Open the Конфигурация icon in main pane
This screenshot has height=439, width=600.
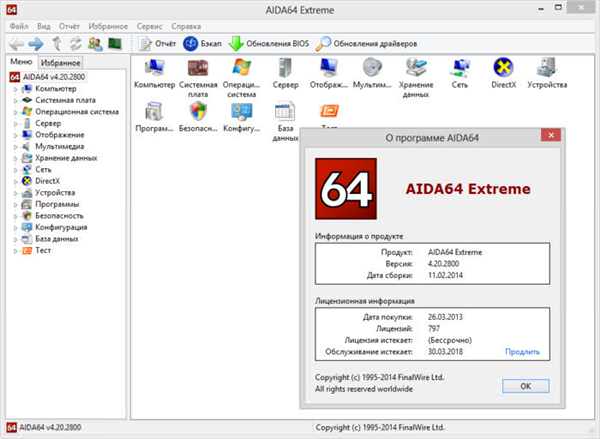tap(241, 117)
